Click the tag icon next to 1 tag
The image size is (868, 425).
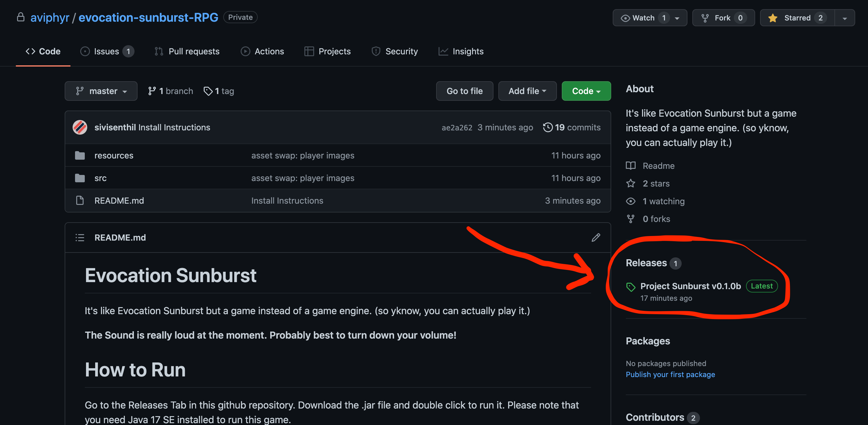click(x=208, y=91)
